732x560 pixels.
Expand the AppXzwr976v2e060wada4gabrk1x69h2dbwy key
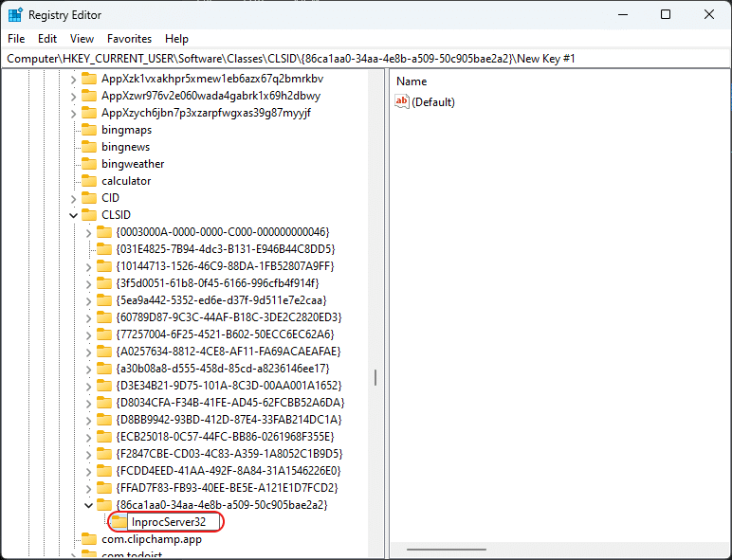(x=73, y=97)
